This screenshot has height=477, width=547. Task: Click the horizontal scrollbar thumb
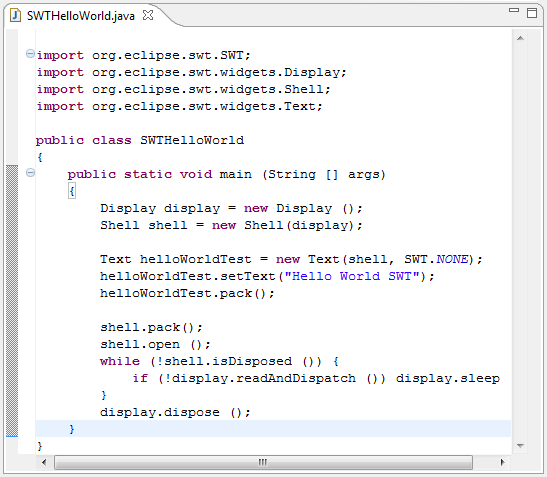coord(263,462)
